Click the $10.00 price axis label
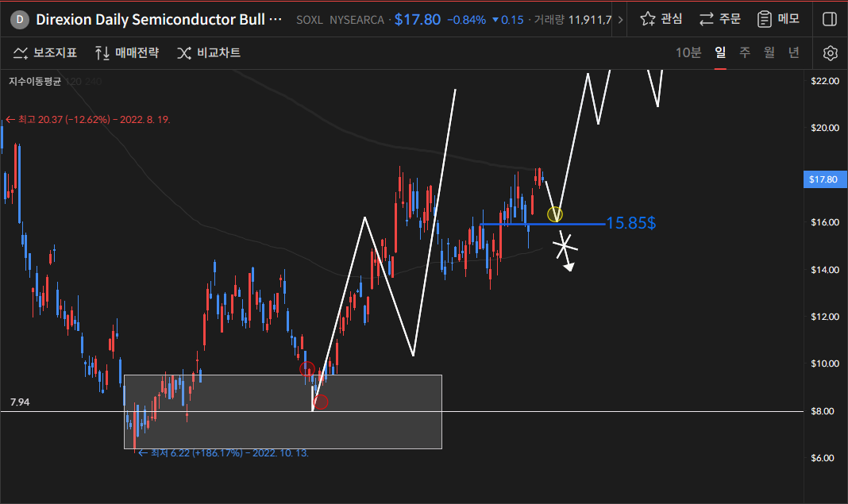848x504 pixels. [825, 364]
